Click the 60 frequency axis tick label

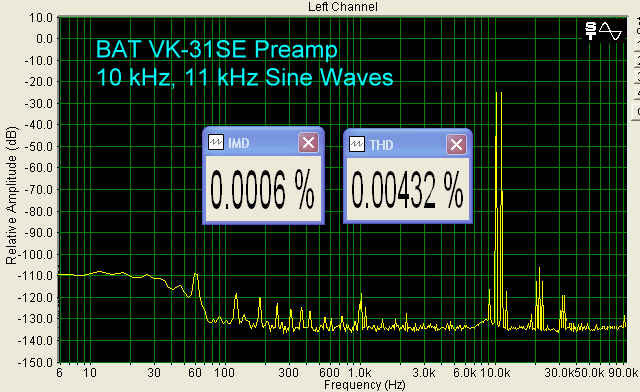coord(195,373)
